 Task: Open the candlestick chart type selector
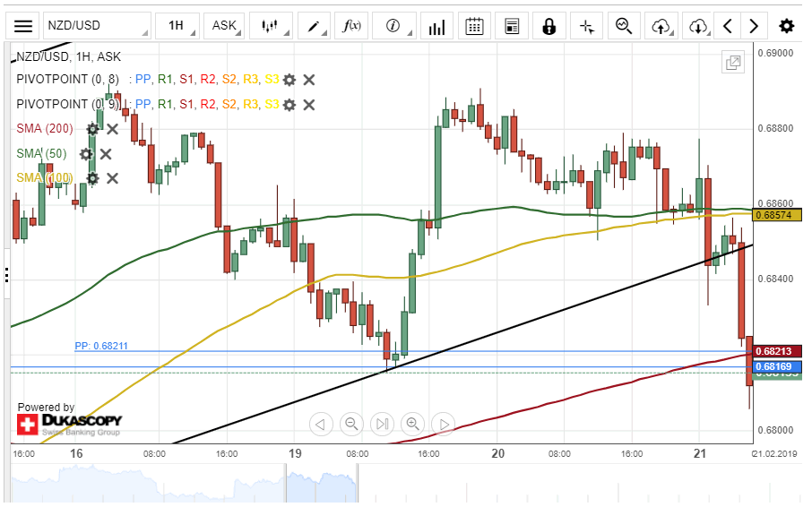[271, 25]
